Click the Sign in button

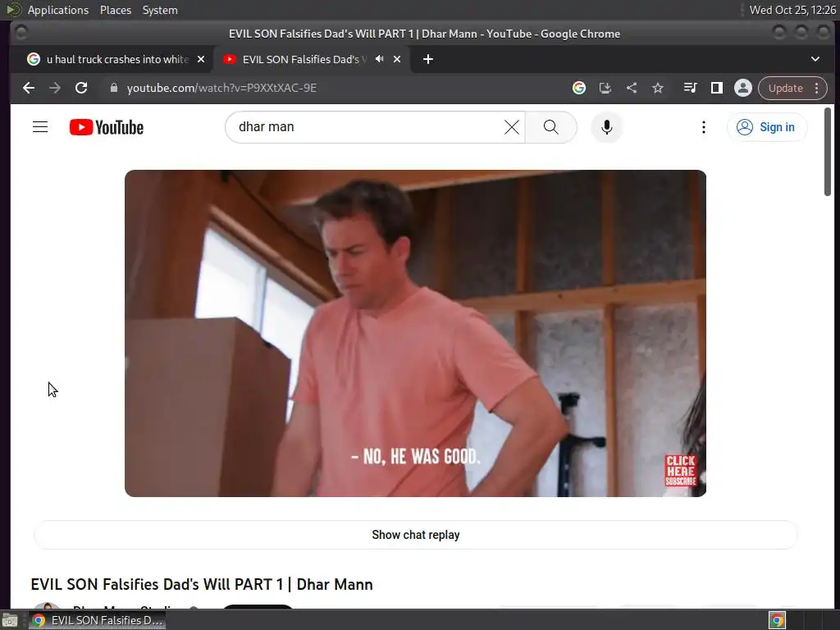click(767, 127)
